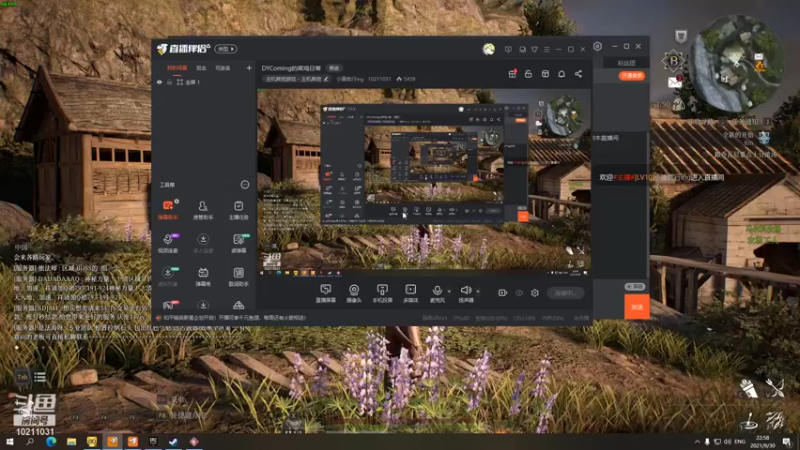Image resolution: width=800 pixels, height=450 pixels.
Task: Add 直播屏幕 screen capture source
Action: (326, 293)
